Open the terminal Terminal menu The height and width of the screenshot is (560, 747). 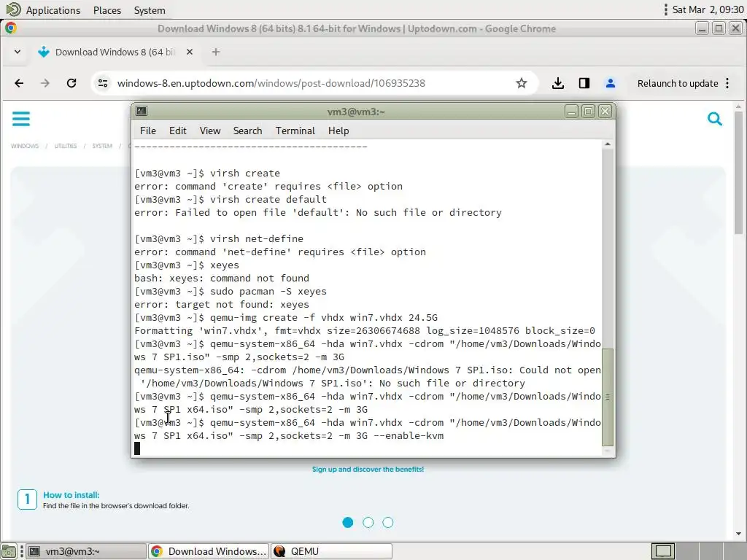[x=295, y=131]
